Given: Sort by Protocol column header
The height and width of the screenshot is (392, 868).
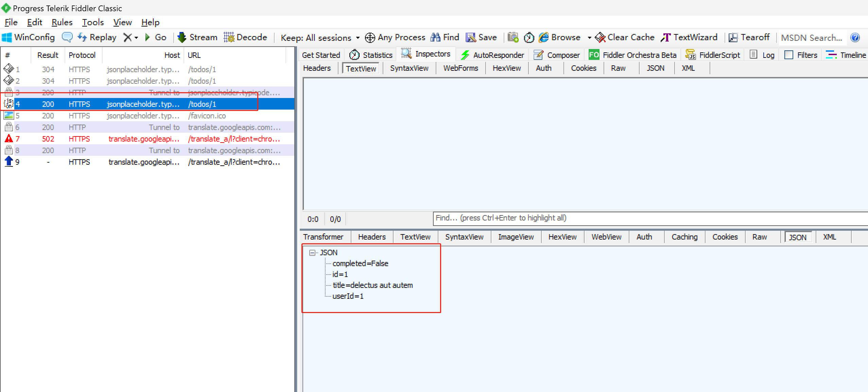Looking at the screenshot, I should pos(82,55).
